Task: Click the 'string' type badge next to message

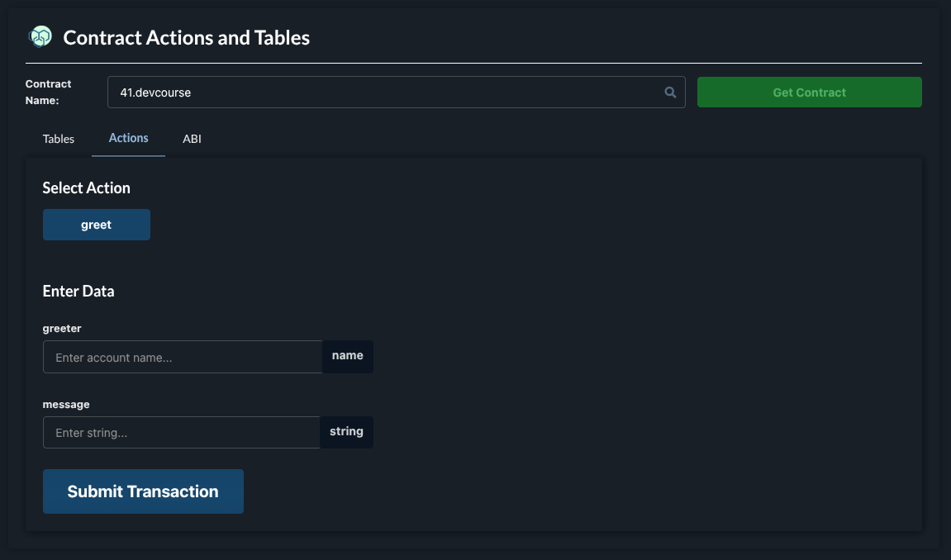Action: (346, 432)
